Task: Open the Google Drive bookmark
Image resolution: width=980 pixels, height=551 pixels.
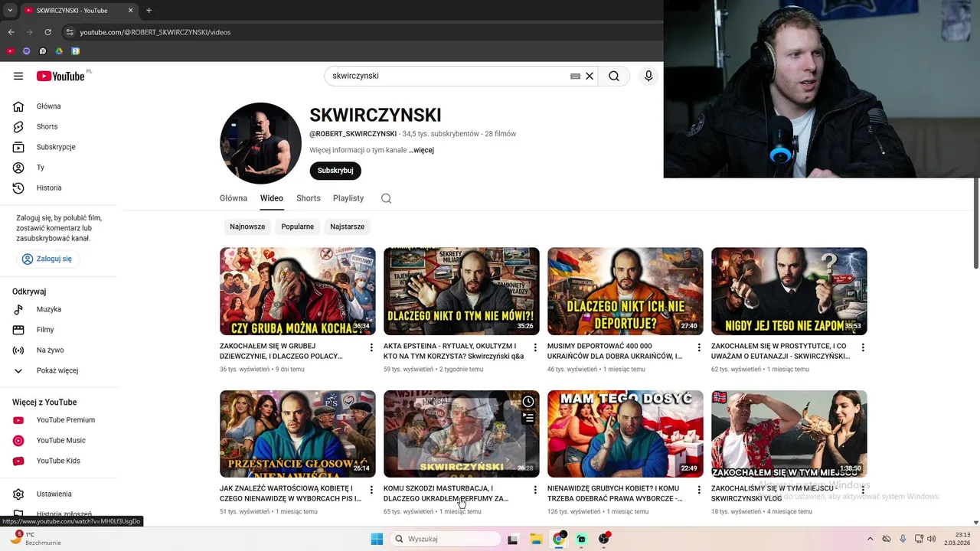Action: coord(59,51)
